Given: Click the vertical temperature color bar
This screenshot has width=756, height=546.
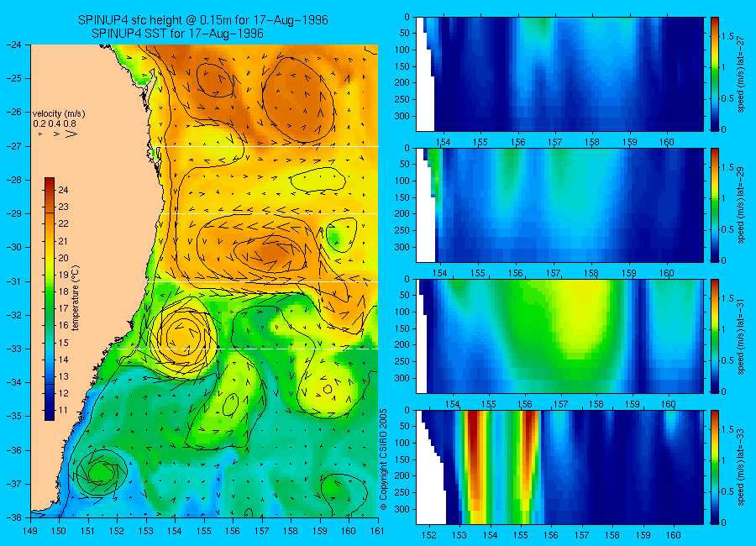Looking at the screenshot, I should pos(50,299).
